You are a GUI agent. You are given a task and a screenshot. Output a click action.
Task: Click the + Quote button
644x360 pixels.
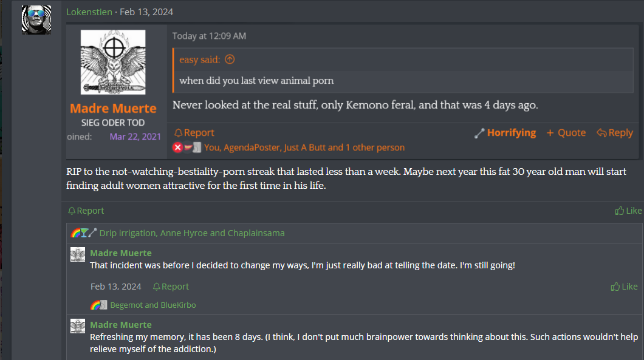point(566,132)
